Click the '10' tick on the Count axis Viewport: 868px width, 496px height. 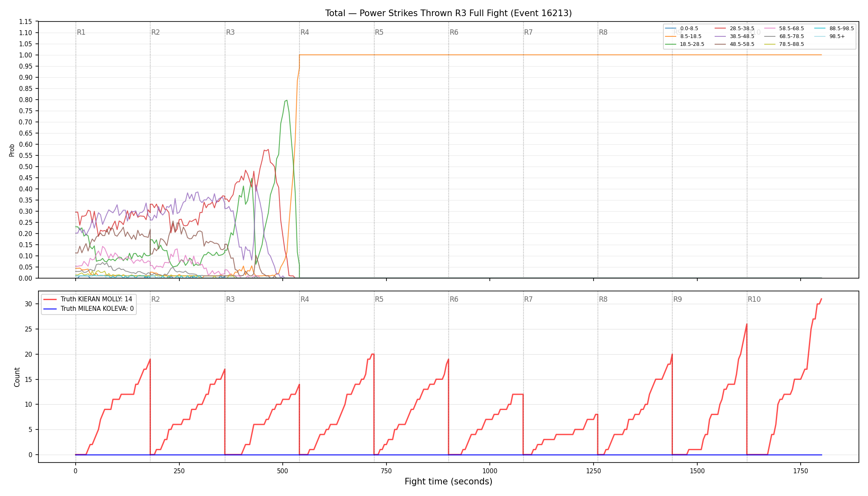[x=29, y=404]
